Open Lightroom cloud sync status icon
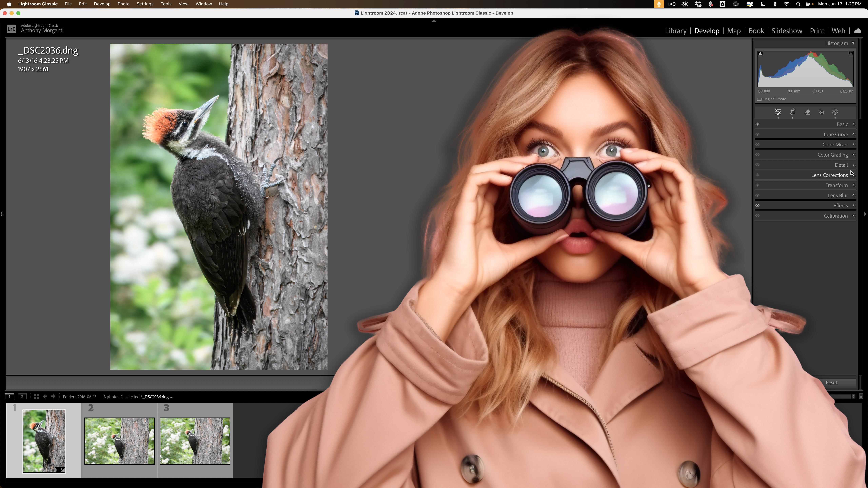Image resolution: width=868 pixels, height=488 pixels. [858, 31]
